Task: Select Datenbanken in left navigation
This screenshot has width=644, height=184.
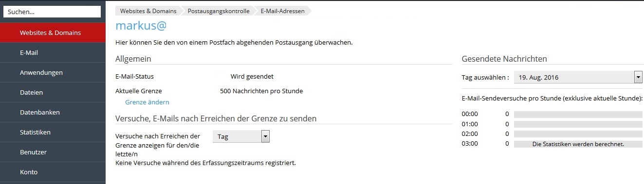Action: (53, 113)
